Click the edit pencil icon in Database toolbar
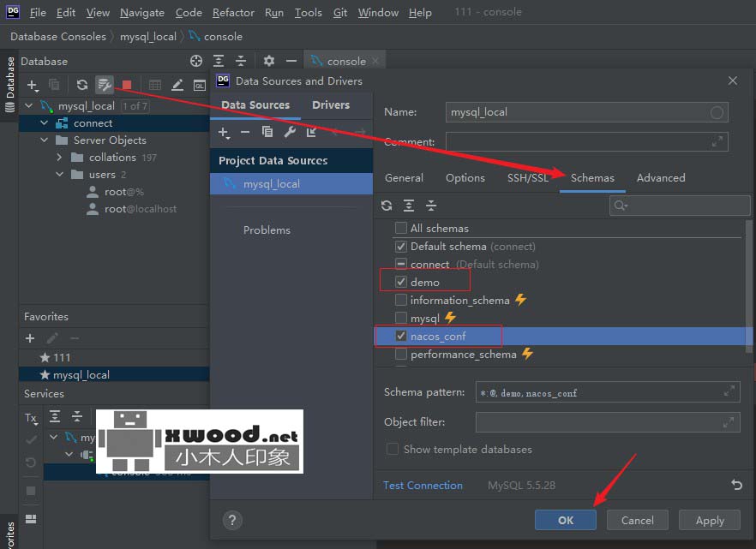The height and width of the screenshot is (549, 756). tap(177, 86)
